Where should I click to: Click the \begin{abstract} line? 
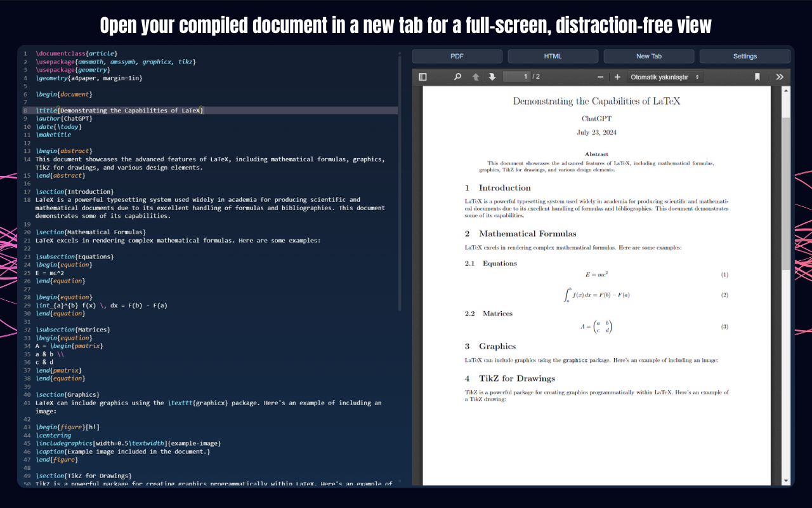[x=64, y=151]
